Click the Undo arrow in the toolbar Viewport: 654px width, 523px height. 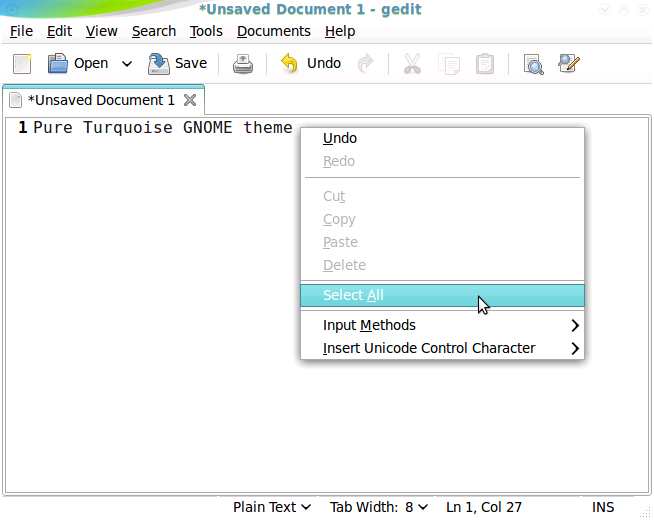pyautogui.click(x=289, y=64)
